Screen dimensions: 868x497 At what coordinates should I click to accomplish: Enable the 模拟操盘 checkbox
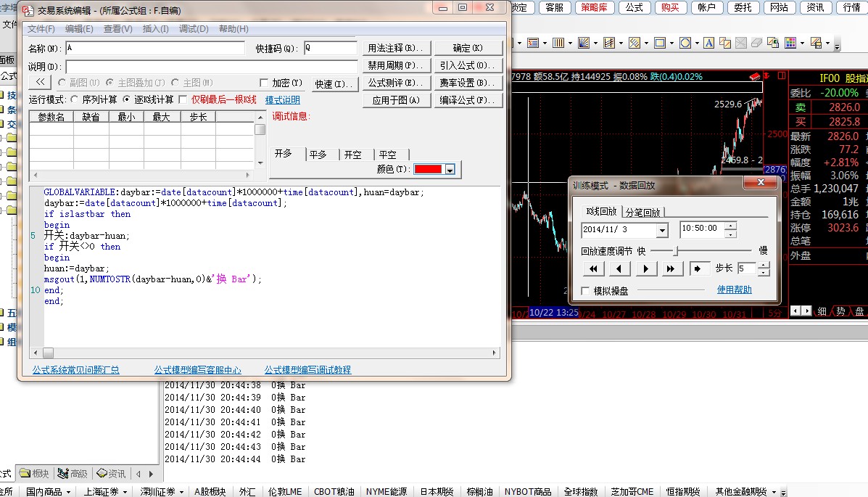[586, 291]
